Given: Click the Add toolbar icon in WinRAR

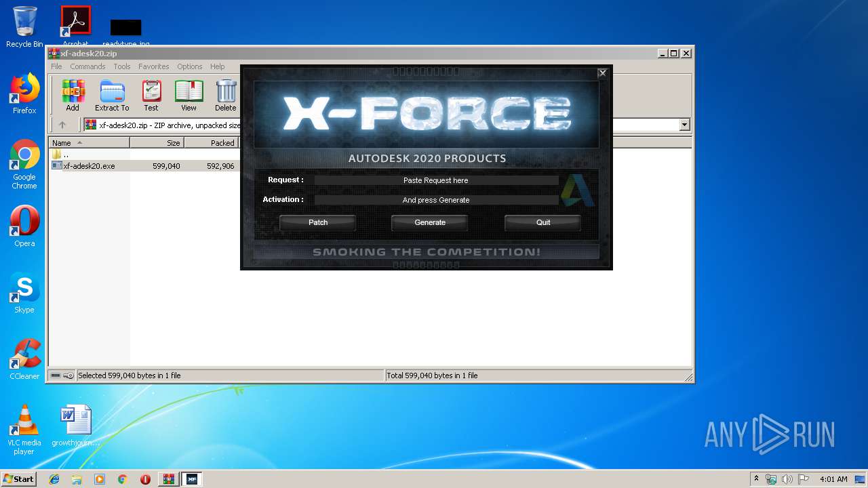Looking at the screenshot, I should pyautogui.click(x=73, y=95).
